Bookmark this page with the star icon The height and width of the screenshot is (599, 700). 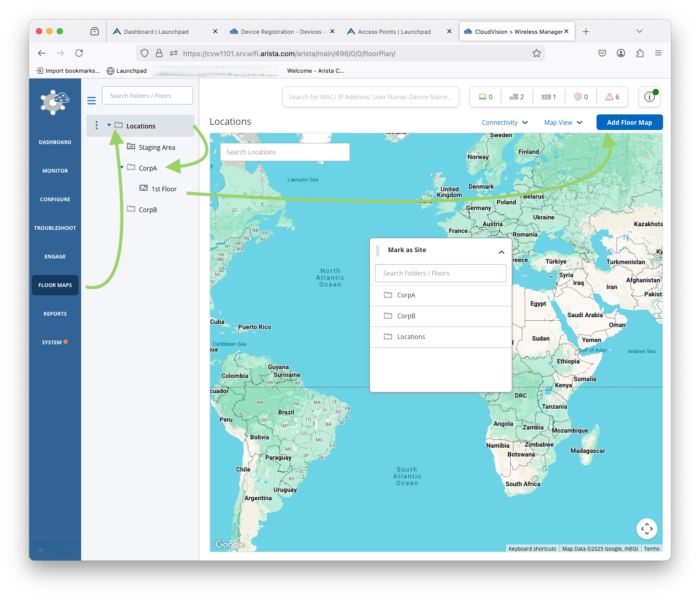click(536, 53)
